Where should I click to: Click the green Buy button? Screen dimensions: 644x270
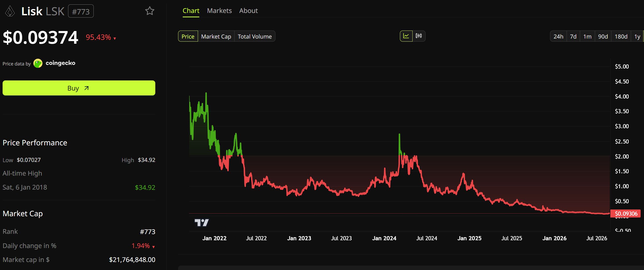tap(79, 88)
